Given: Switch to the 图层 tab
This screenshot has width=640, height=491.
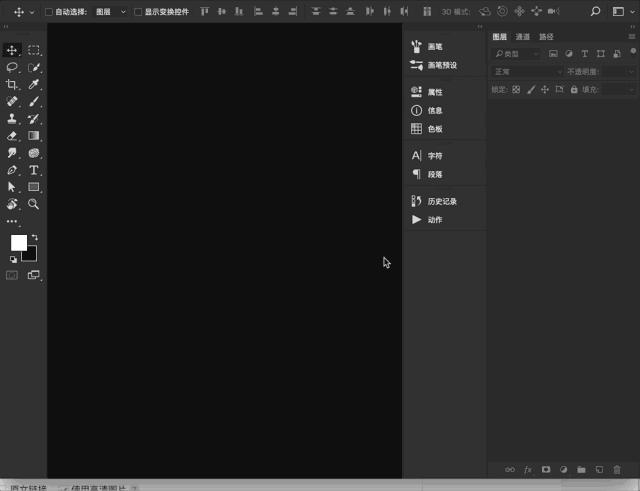Looking at the screenshot, I should (499, 37).
